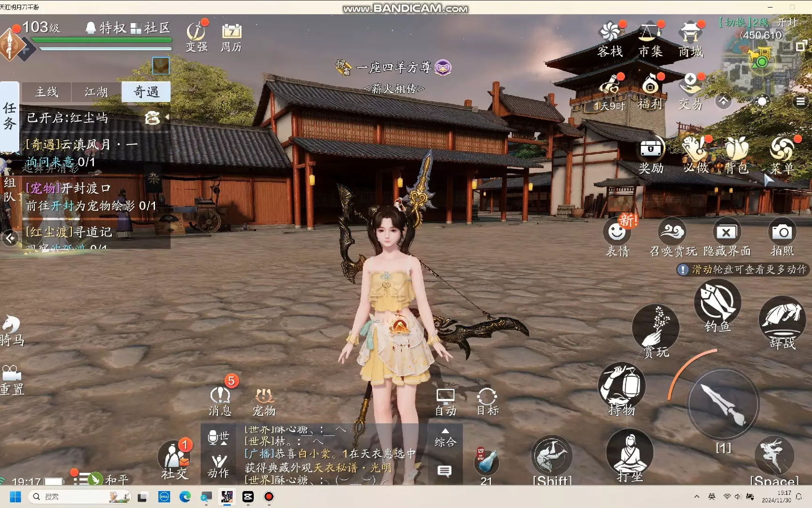Toggle the 和平 peace mode
812x508 pixels.
click(x=109, y=479)
